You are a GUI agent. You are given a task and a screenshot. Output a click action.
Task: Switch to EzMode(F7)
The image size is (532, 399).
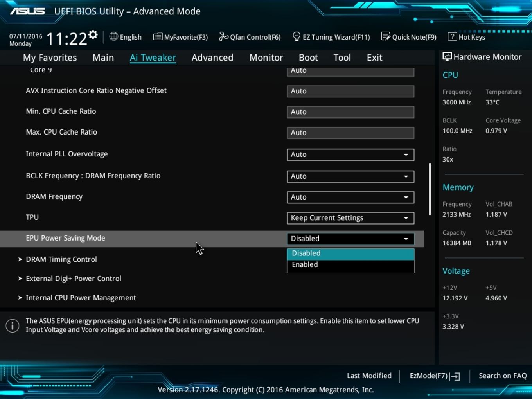(435, 376)
